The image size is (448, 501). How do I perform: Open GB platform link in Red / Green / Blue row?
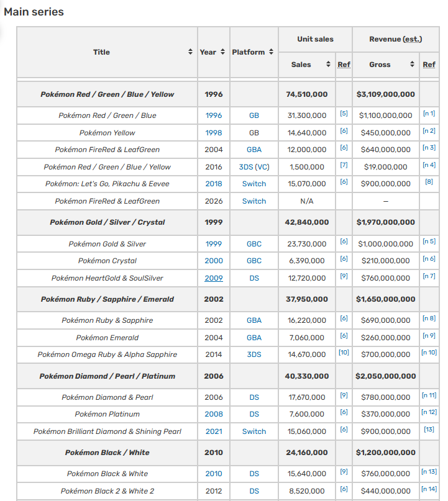(254, 115)
